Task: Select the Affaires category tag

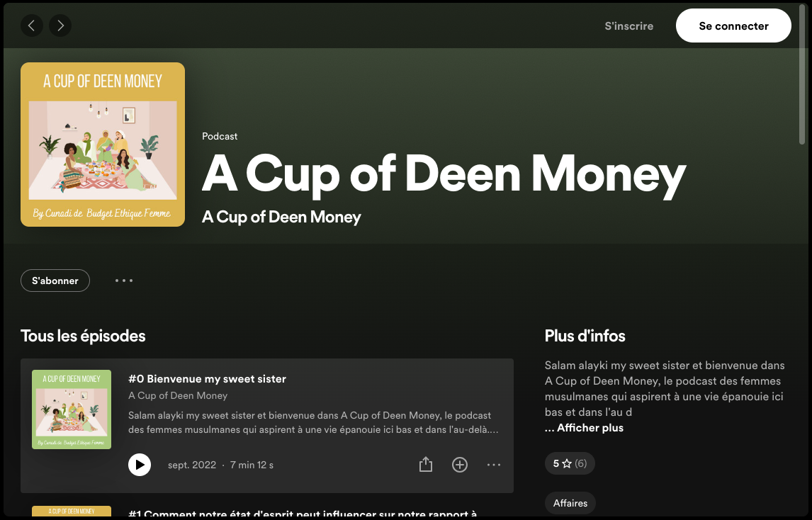Action: tap(570, 503)
